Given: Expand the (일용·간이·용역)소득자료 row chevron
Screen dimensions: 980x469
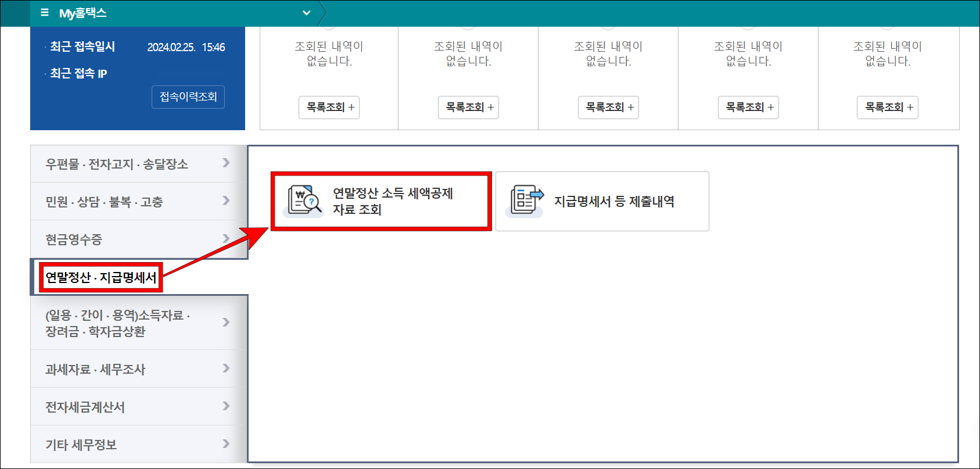Looking at the screenshot, I should click(x=226, y=322).
